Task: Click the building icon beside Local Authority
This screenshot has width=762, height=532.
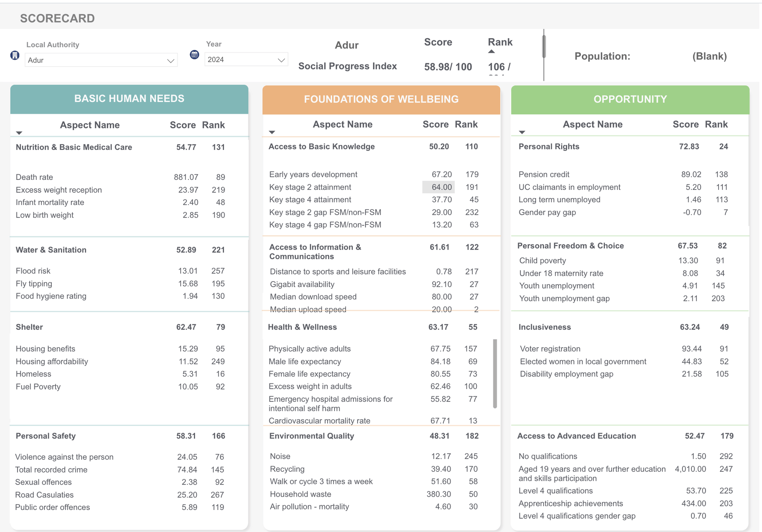Action: coord(14,55)
